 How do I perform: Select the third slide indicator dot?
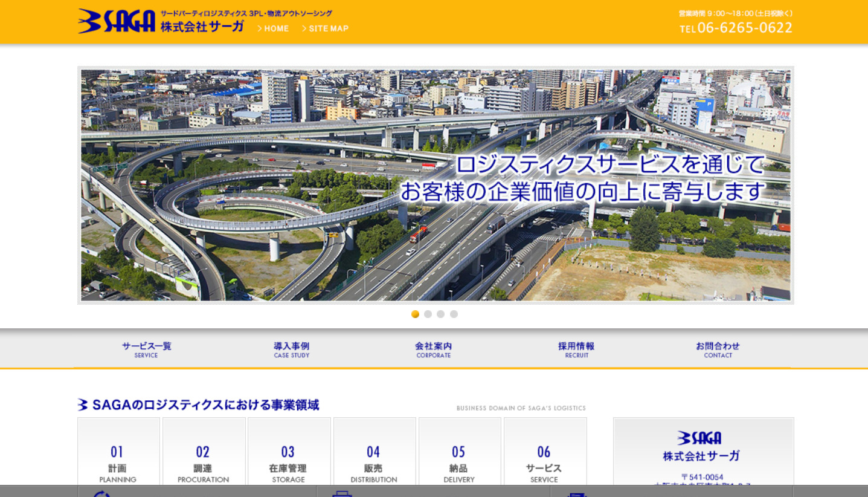pyautogui.click(x=441, y=314)
